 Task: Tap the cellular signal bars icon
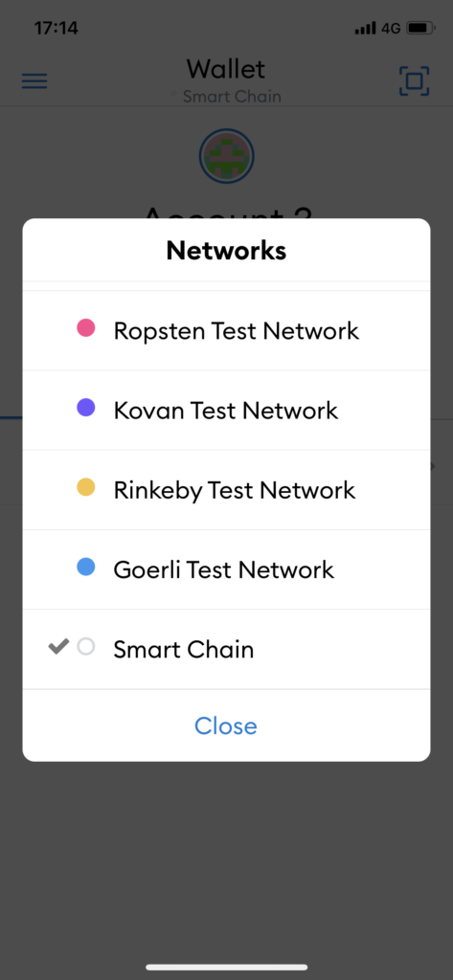(366, 28)
